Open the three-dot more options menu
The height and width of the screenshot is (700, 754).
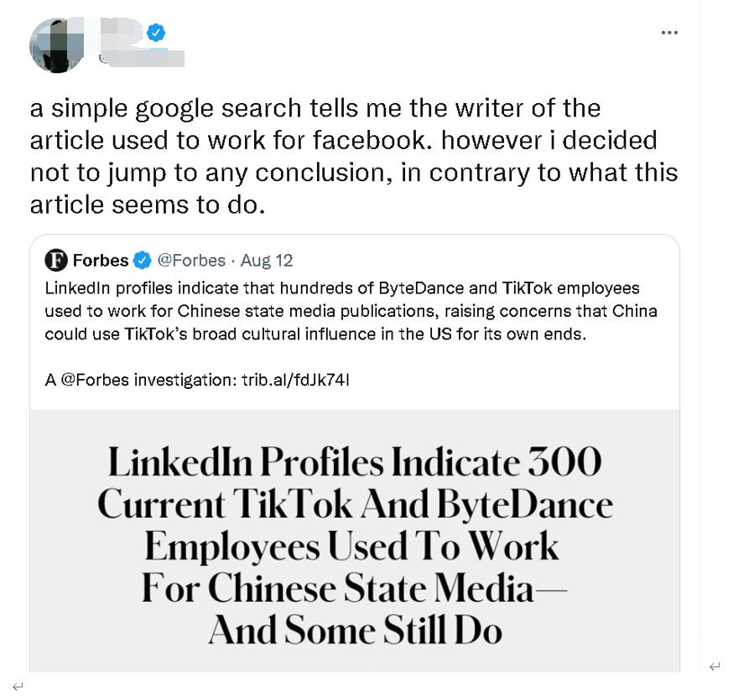coord(668,33)
